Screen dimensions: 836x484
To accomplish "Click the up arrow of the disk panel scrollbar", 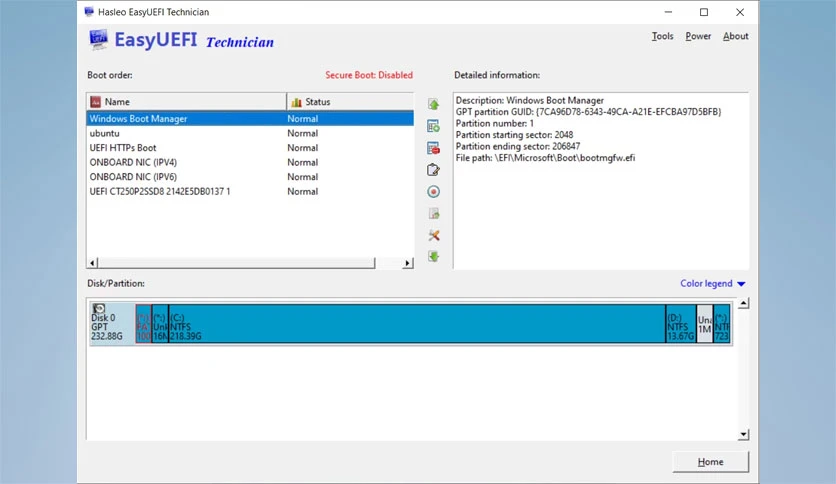I will [743, 303].
